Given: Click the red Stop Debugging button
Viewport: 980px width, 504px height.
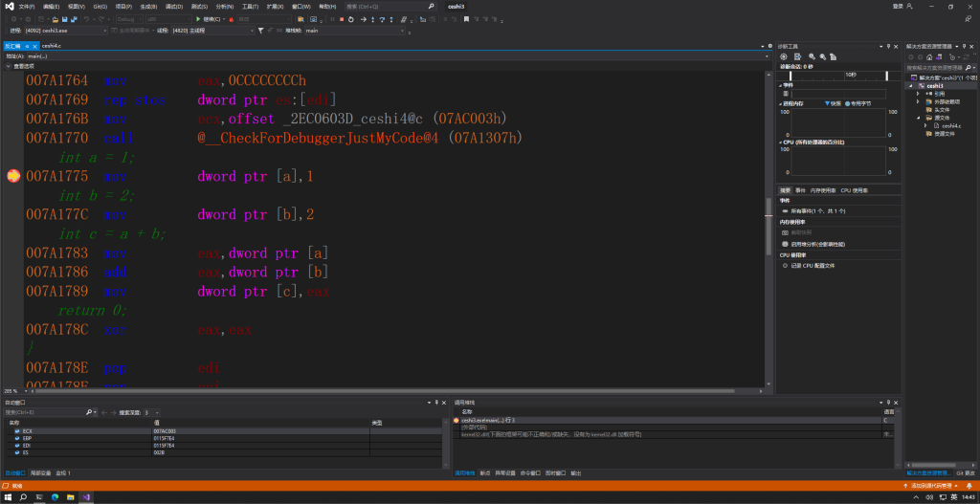Looking at the screenshot, I should tap(344, 18).
